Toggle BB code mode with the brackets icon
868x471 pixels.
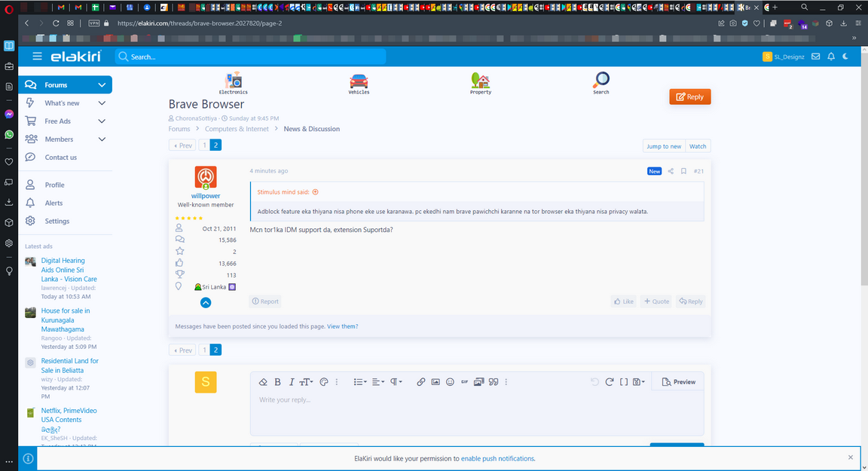624,382
